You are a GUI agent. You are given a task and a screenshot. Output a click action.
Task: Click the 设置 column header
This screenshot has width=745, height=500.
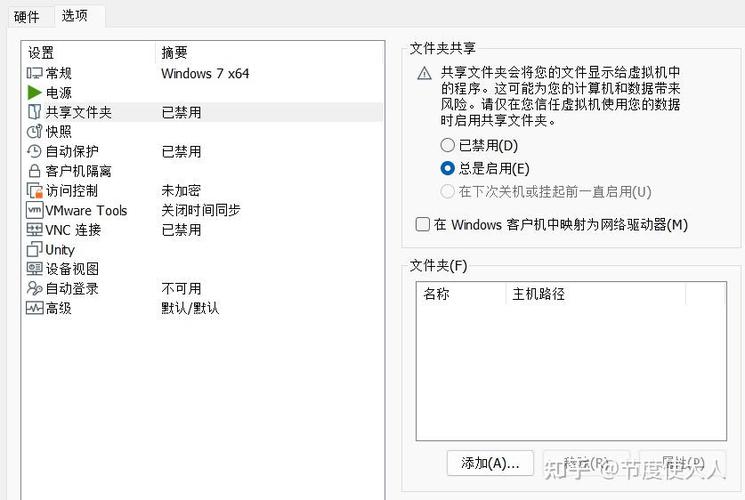pyautogui.click(x=88, y=52)
